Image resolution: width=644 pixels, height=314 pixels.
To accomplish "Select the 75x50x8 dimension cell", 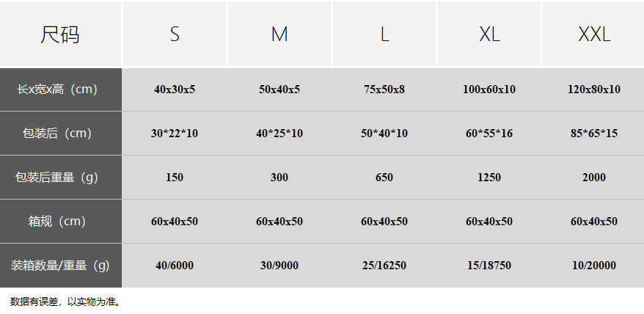I will [384, 90].
